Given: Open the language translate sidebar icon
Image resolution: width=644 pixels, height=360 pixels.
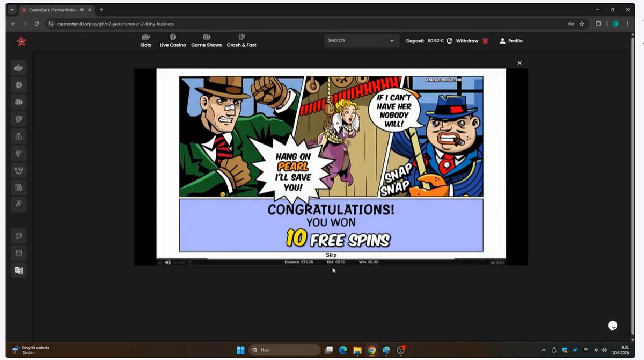Looking at the screenshot, I should 19,270.
